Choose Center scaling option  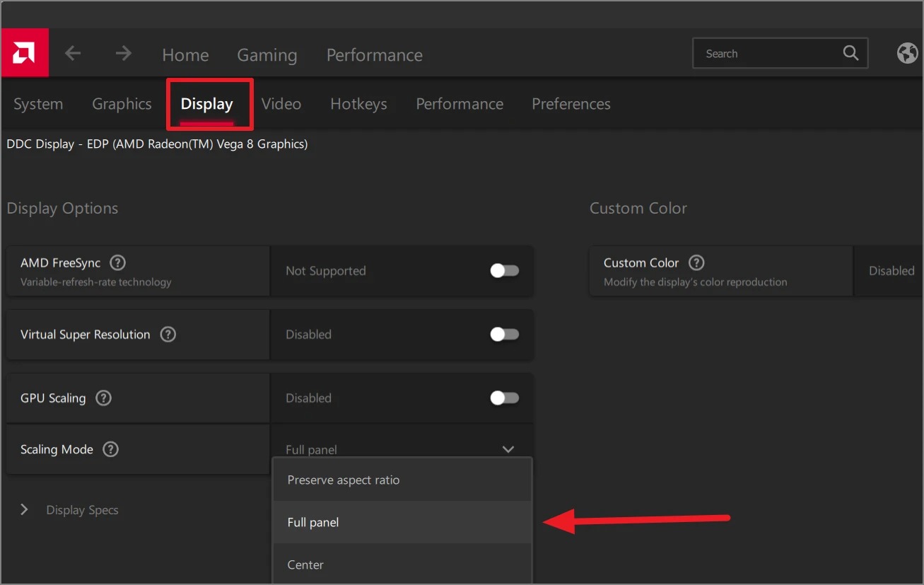coord(402,564)
